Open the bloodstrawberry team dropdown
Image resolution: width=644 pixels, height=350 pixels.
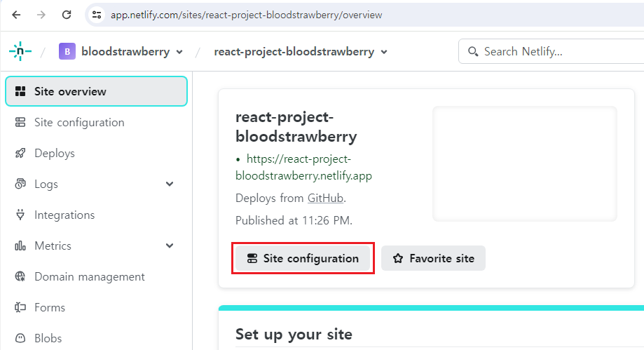179,52
